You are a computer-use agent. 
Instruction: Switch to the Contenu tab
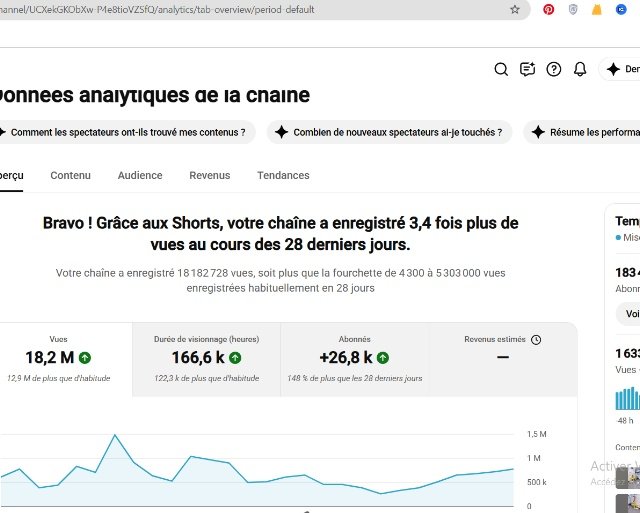coord(71,175)
